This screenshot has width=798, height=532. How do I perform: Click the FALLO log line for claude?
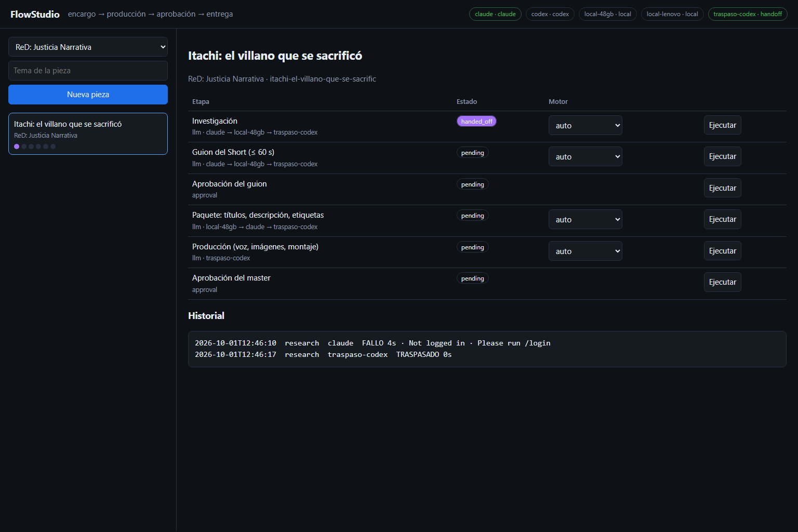tap(373, 343)
